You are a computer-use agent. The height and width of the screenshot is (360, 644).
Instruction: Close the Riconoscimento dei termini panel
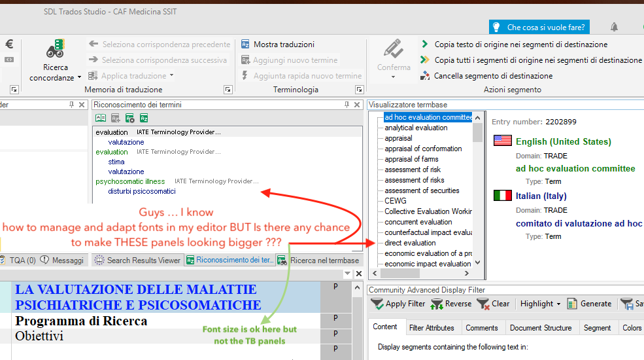(x=357, y=105)
